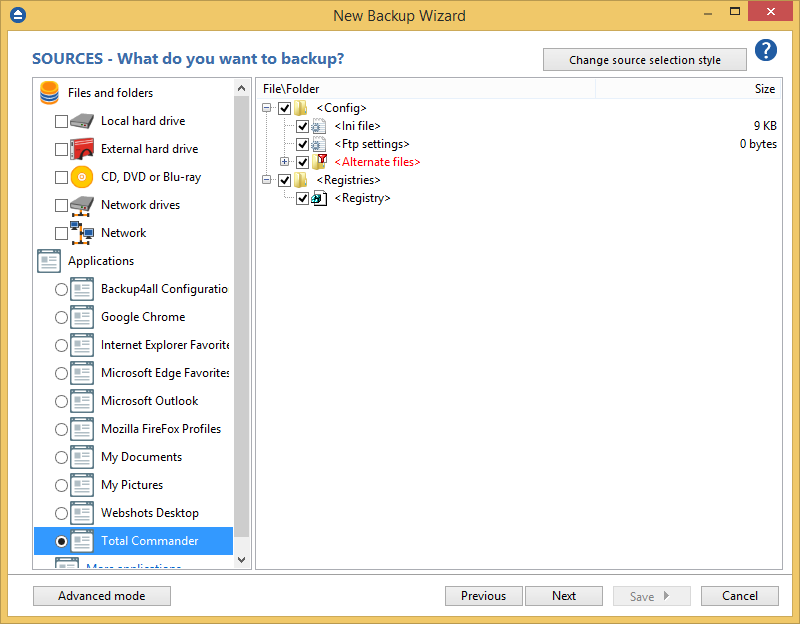Collapse the Config tree node
This screenshot has width=800, height=624.
[x=267, y=108]
